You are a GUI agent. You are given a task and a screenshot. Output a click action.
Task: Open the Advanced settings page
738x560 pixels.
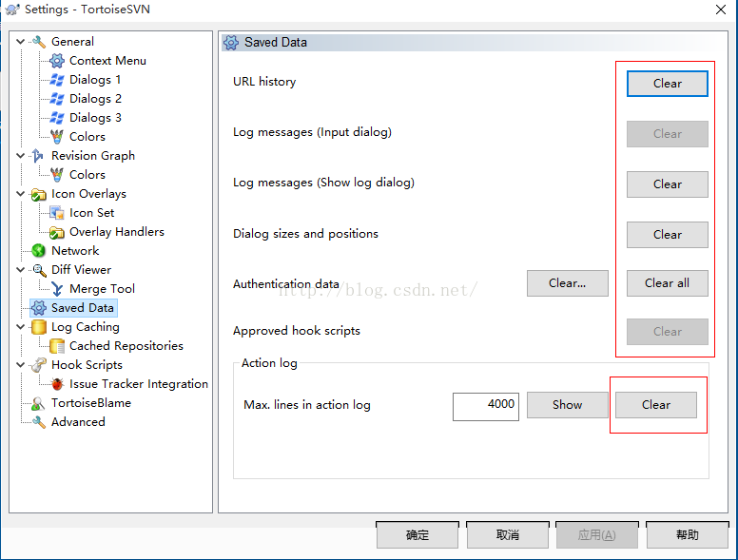coord(78,422)
